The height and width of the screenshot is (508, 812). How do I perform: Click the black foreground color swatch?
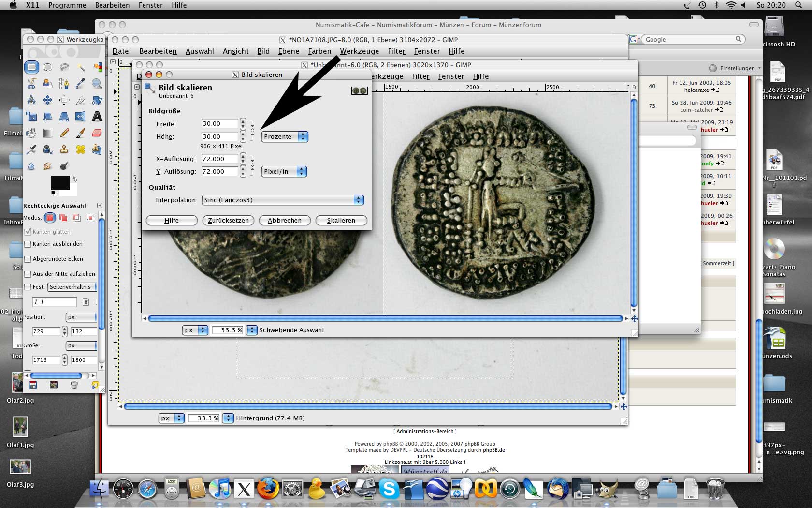coord(60,183)
